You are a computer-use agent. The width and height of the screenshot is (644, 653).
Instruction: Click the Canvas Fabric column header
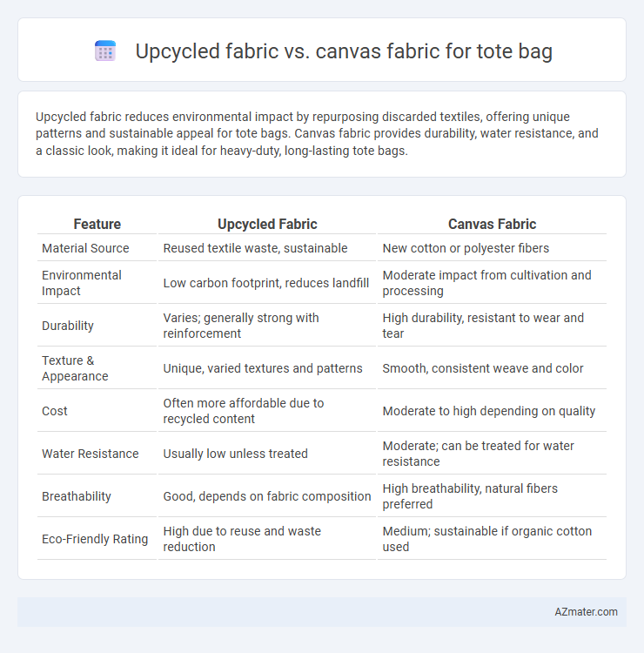492,224
